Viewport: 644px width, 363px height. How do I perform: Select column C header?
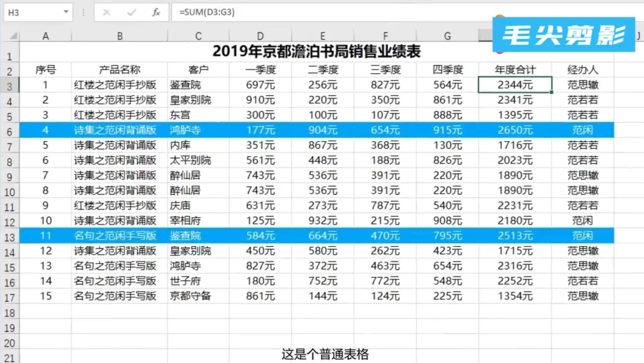click(x=198, y=36)
